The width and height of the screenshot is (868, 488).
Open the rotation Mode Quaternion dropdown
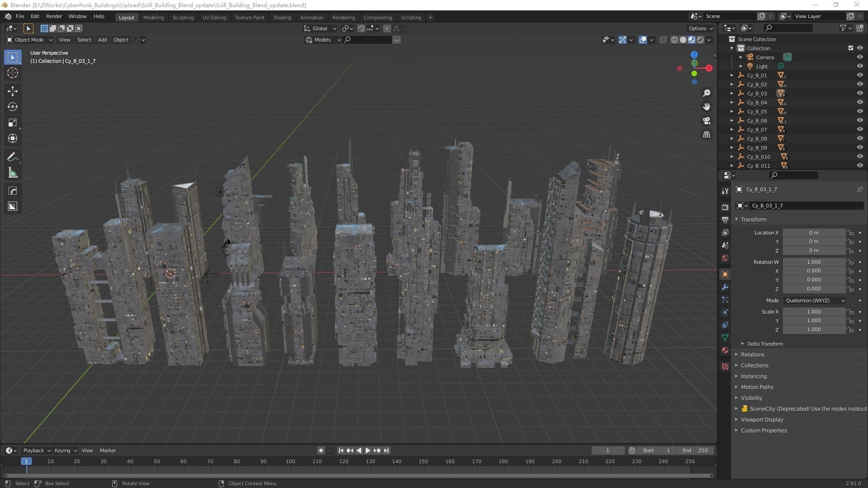tap(814, 301)
